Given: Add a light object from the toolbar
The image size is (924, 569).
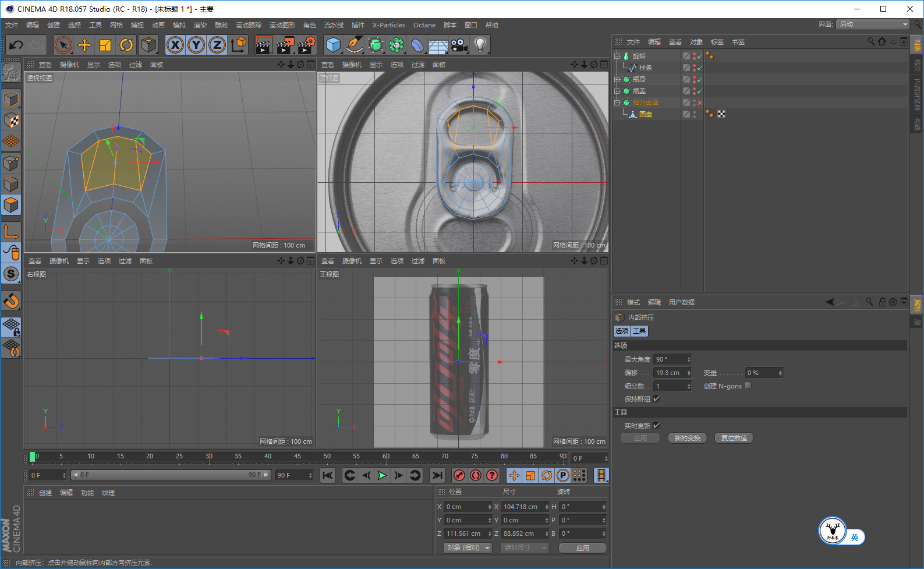Looking at the screenshot, I should coord(480,45).
